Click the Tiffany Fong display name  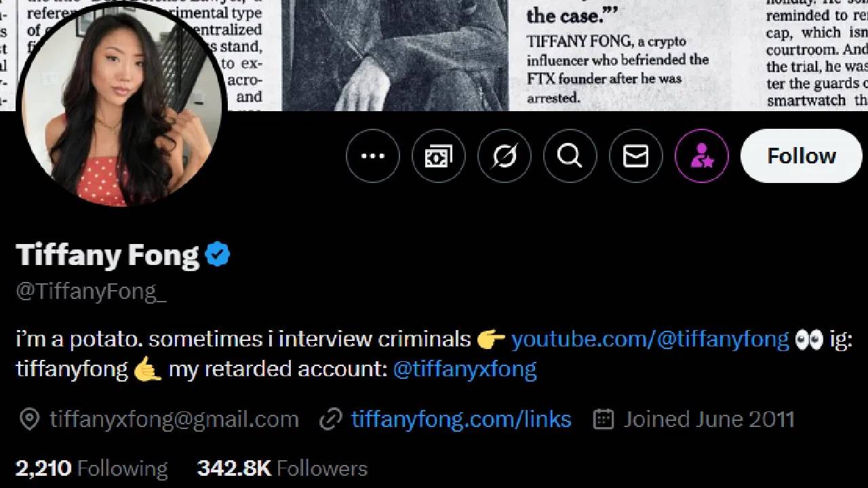click(x=107, y=256)
